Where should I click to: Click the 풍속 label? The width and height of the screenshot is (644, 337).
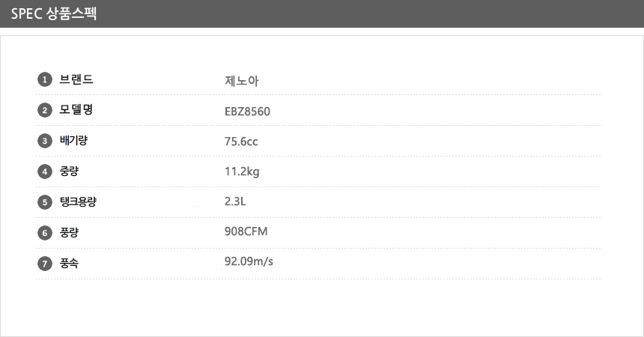tap(70, 264)
